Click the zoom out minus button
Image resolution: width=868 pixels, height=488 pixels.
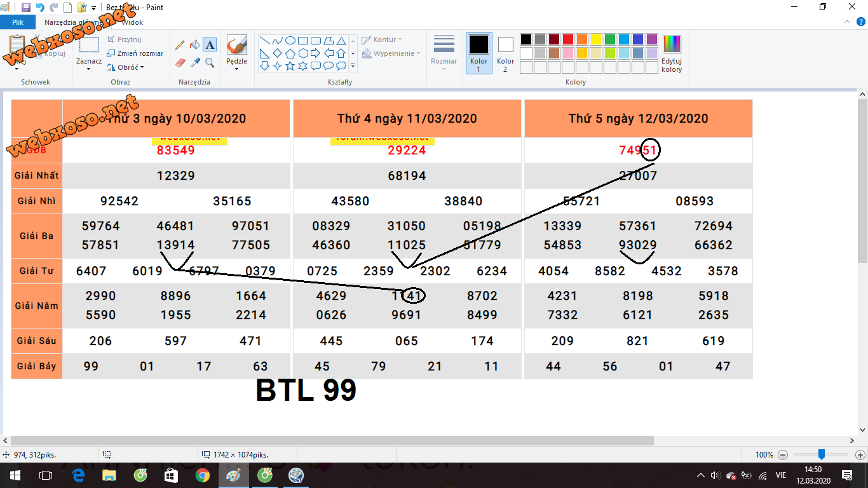point(783,455)
